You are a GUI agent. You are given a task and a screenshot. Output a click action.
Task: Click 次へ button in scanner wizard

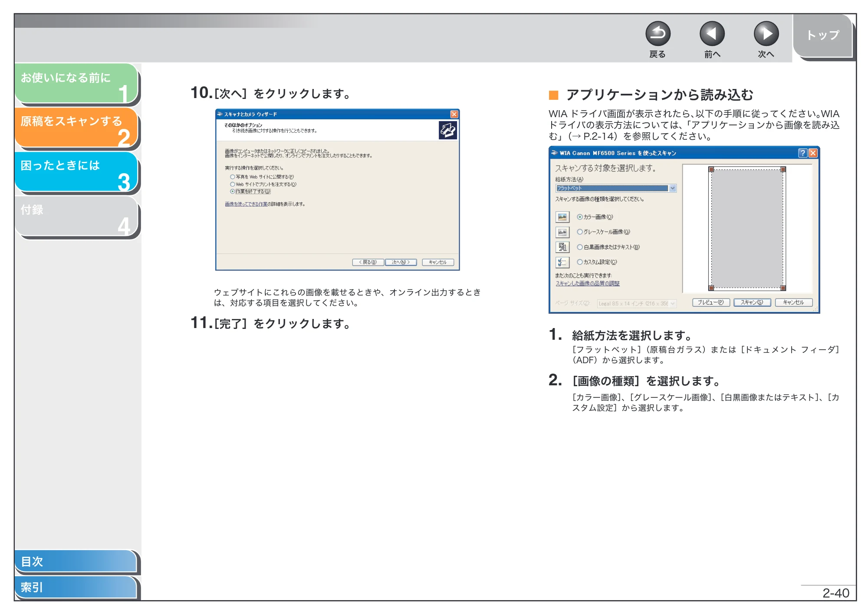(x=401, y=262)
